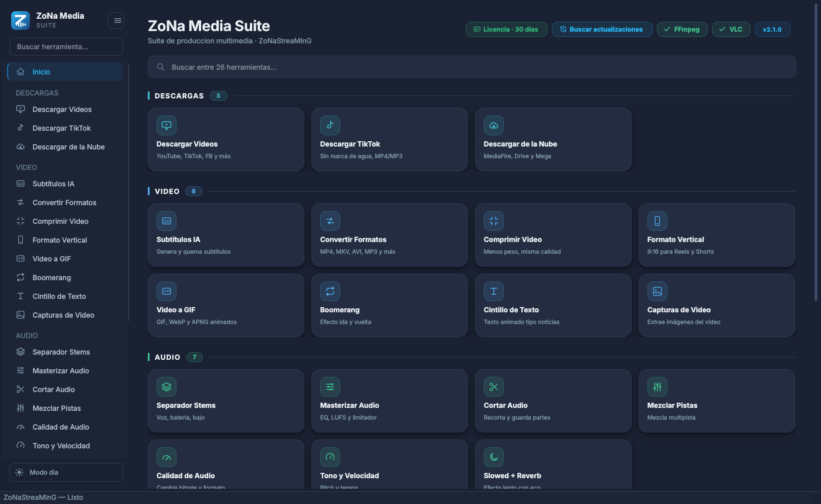
Task: Click the Cintillo de Texto card icon
Action: (x=494, y=291)
